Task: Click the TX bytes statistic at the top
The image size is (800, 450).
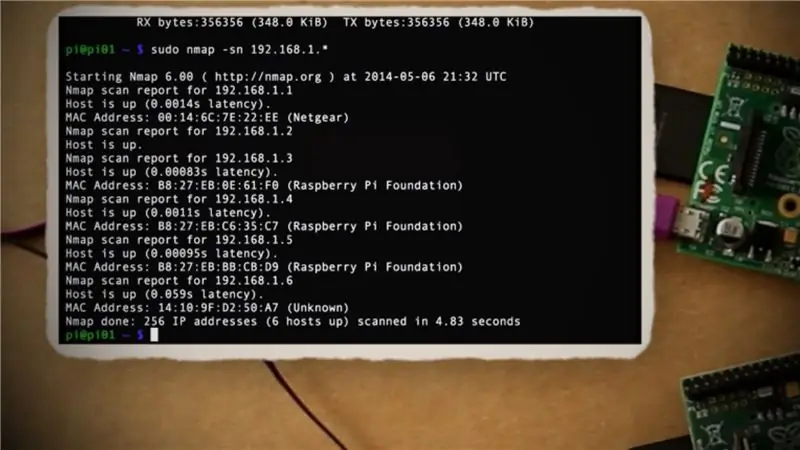Action: pos(438,22)
